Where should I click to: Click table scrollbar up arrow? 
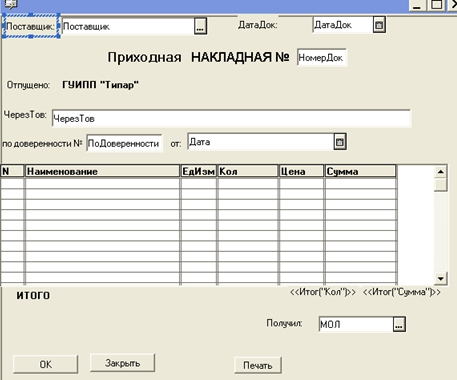tap(441, 172)
